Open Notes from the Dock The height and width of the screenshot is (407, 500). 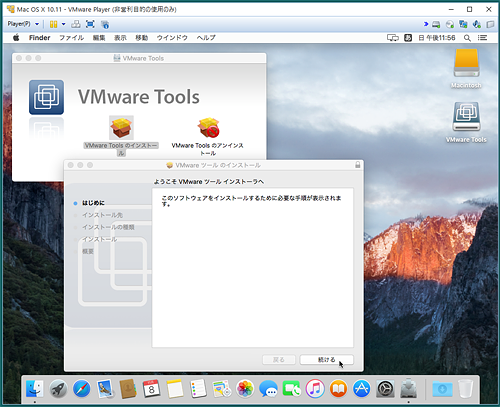pyautogui.click(x=175, y=389)
